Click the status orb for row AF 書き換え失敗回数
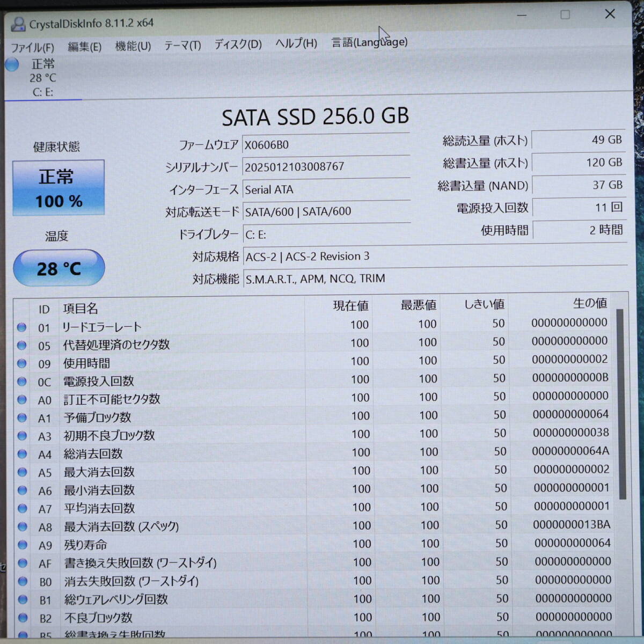Screen dimensions: 644x644 (x=23, y=563)
